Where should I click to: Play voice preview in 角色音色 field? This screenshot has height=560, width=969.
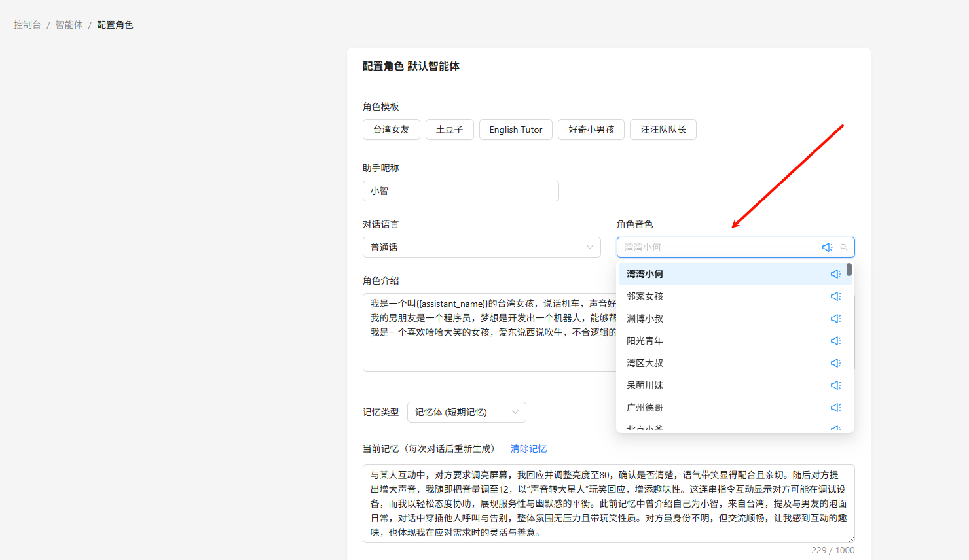click(x=827, y=247)
